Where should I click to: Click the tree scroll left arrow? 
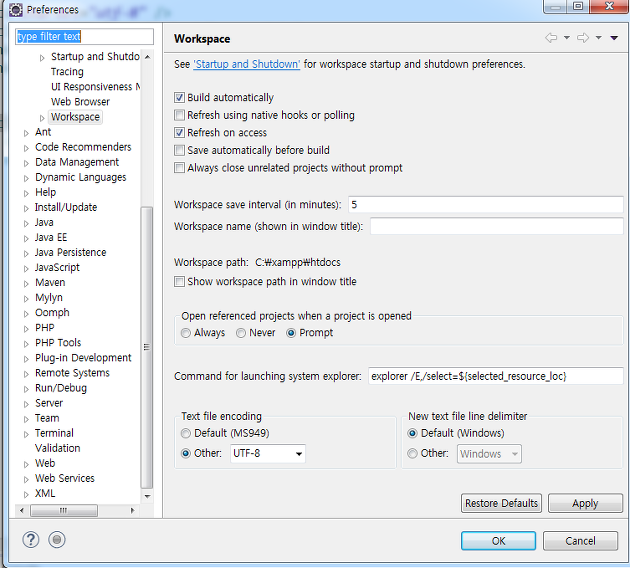(22, 511)
